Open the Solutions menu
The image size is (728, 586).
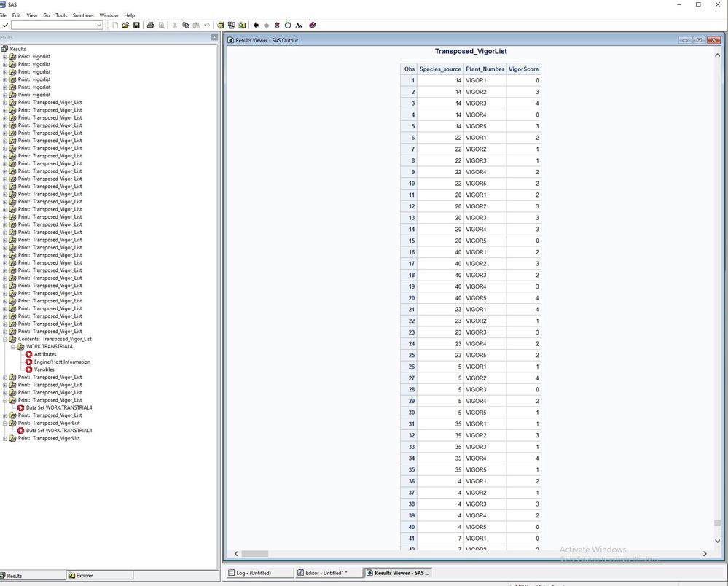coord(83,15)
